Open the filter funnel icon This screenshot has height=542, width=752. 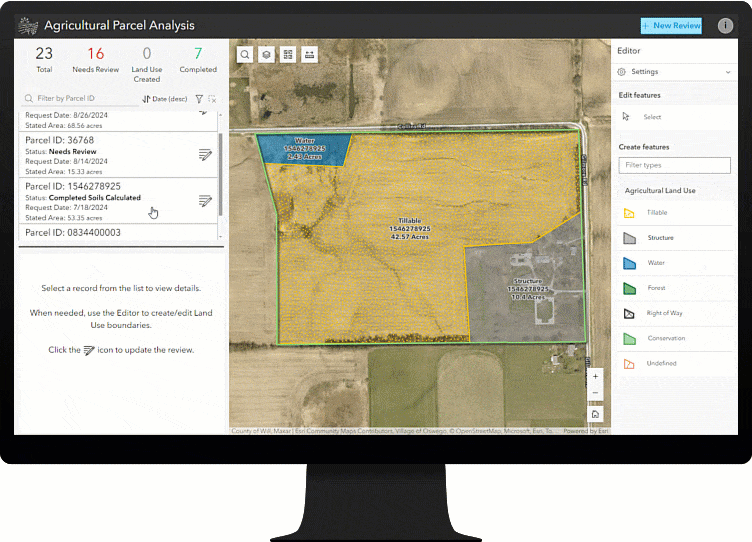click(x=199, y=99)
